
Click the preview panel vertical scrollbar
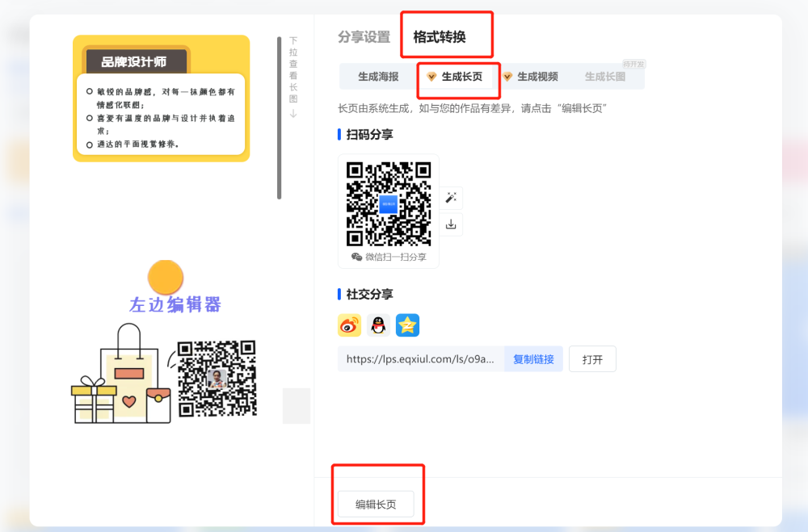[x=280, y=117]
